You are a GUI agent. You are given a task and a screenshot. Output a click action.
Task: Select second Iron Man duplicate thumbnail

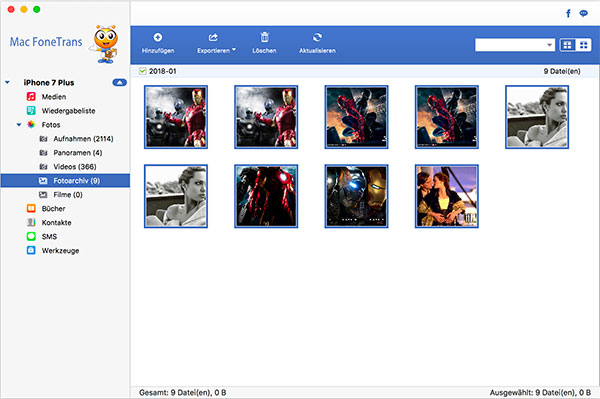(266, 117)
